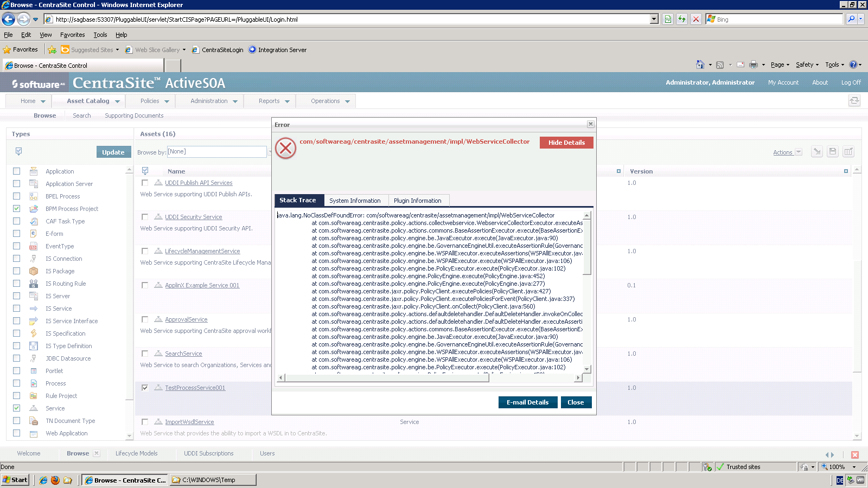Click the Close button in Error dialog

pyautogui.click(x=576, y=402)
